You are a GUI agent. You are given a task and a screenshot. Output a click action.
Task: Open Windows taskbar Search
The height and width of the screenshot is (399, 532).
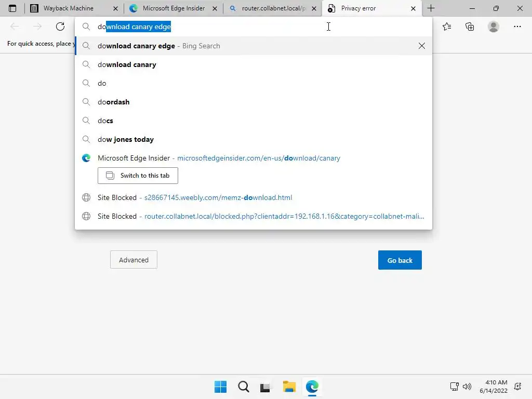[243, 387]
